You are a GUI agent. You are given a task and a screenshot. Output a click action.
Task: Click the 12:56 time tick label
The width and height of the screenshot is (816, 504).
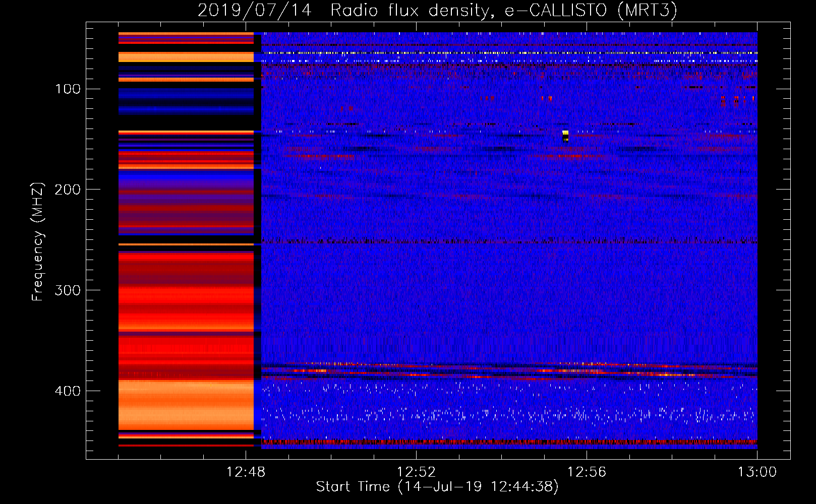[x=587, y=472]
